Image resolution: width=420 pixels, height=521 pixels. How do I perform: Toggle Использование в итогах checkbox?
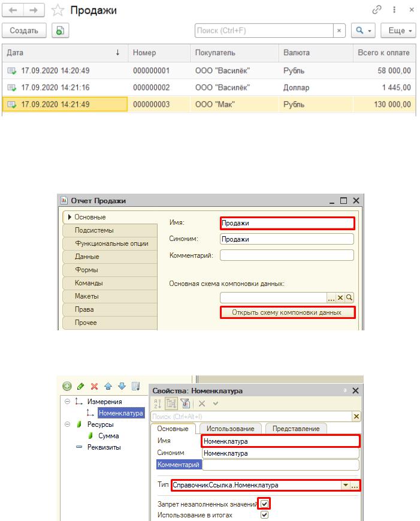265,515
